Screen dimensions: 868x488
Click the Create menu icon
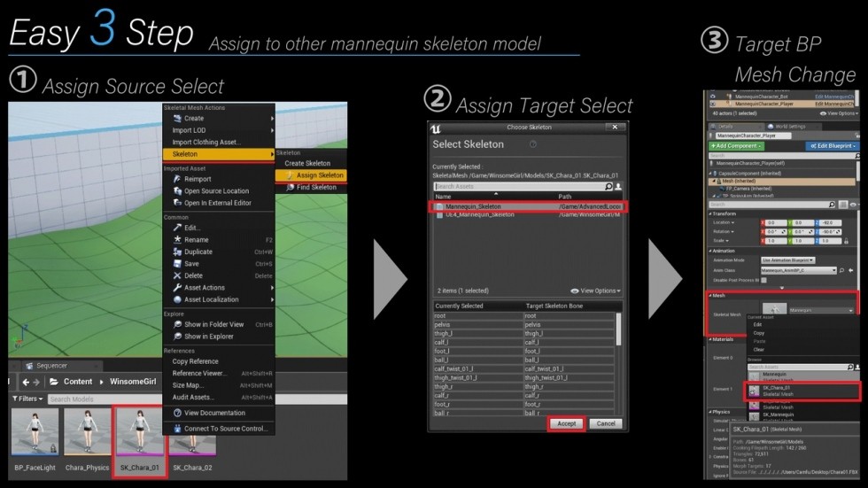(x=177, y=119)
